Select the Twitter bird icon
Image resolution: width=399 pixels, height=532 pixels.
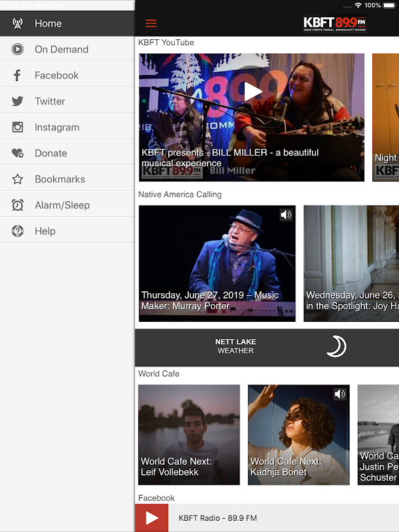pos(18,101)
